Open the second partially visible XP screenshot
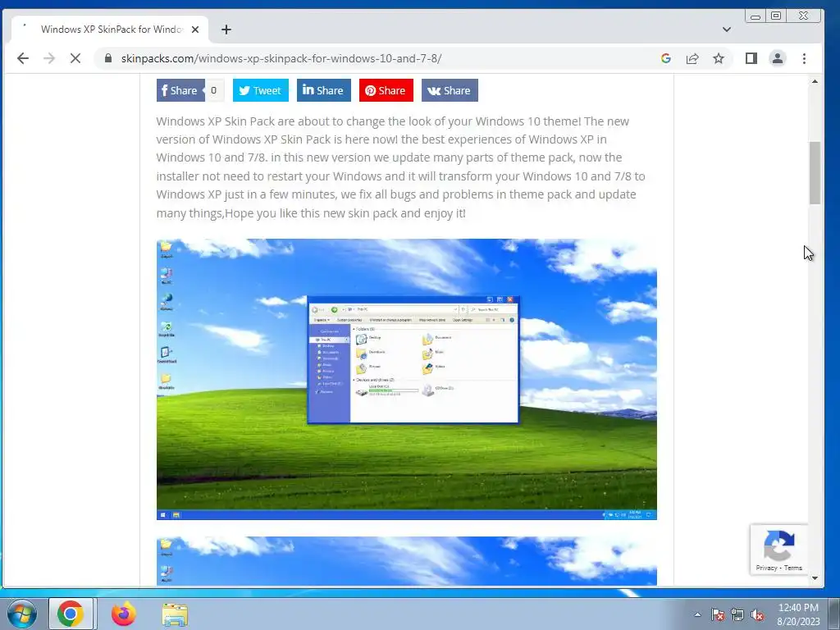The width and height of the screenshot is (840, 630). coord(407,561)
